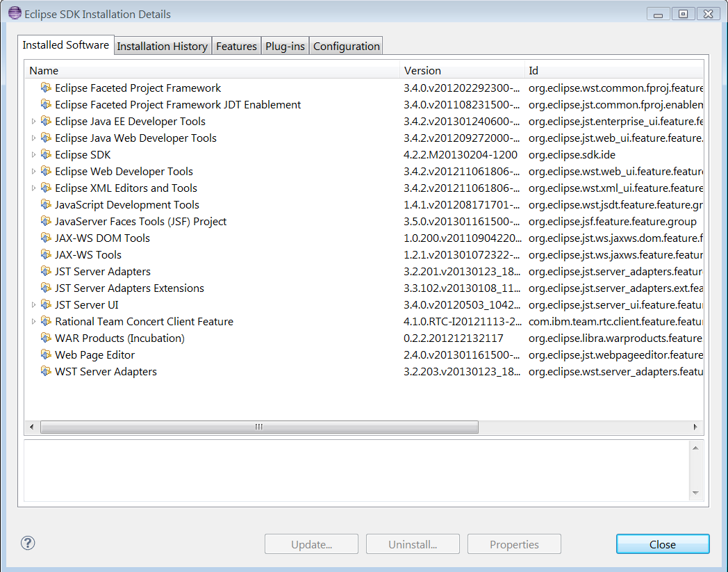Expand Eclipse XML Editors and Tools node
This screenshot has height=572, width=728.
(33, 188)
